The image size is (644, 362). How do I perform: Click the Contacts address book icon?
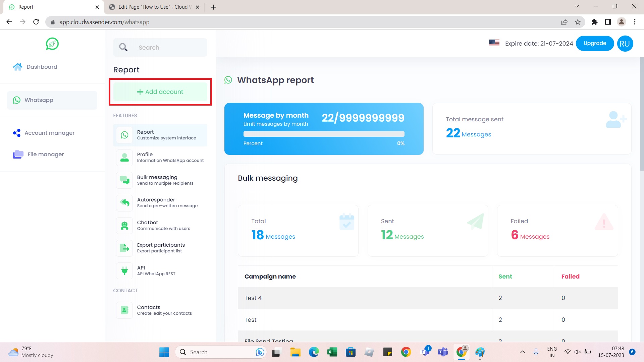[x=124, y=310]
